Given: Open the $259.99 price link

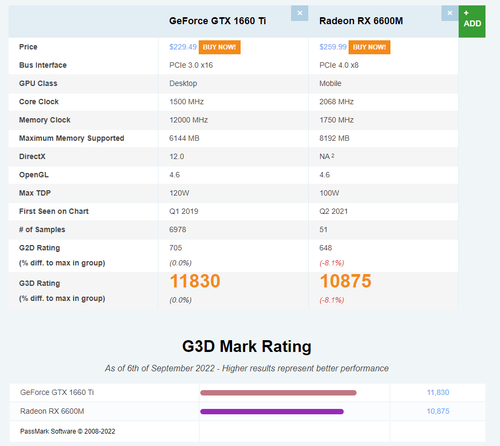Looking at the screenshot, I should tap(333, 47).
